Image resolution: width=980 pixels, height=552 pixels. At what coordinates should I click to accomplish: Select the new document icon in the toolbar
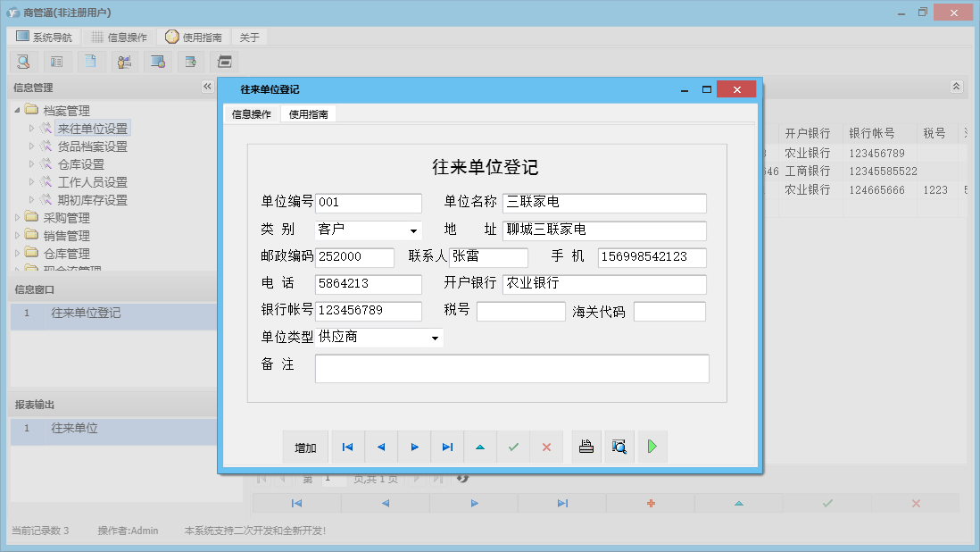coord(91,62)
